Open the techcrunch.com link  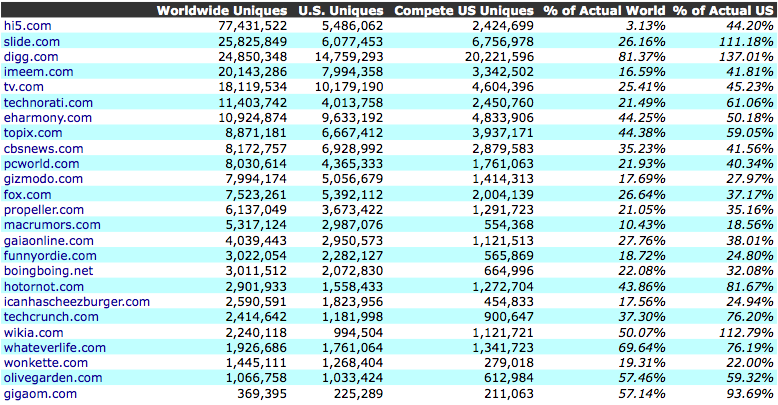point(51,317)
